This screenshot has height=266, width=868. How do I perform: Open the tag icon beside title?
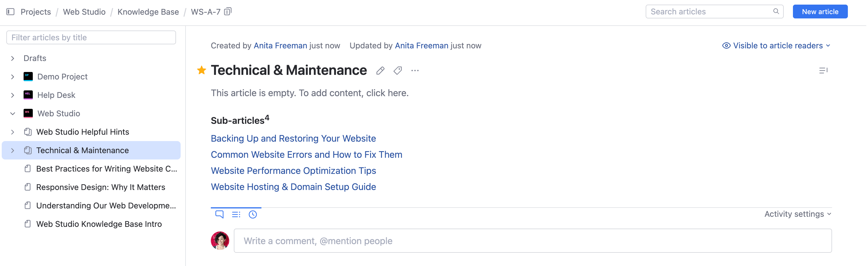[397, 71]
